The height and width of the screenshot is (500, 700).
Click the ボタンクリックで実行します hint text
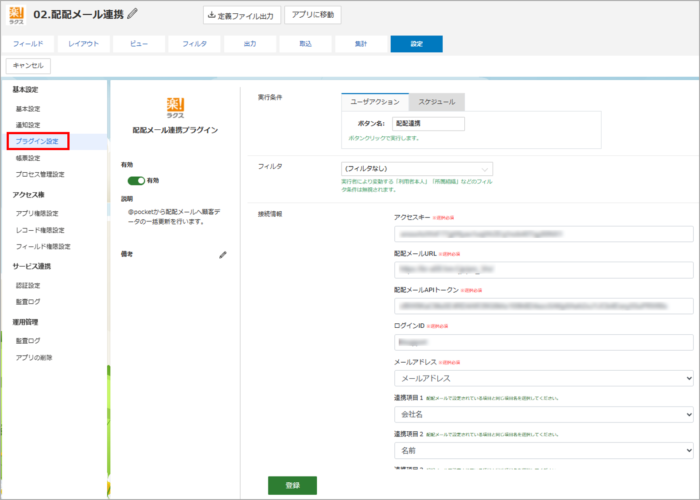pos(384,138)
